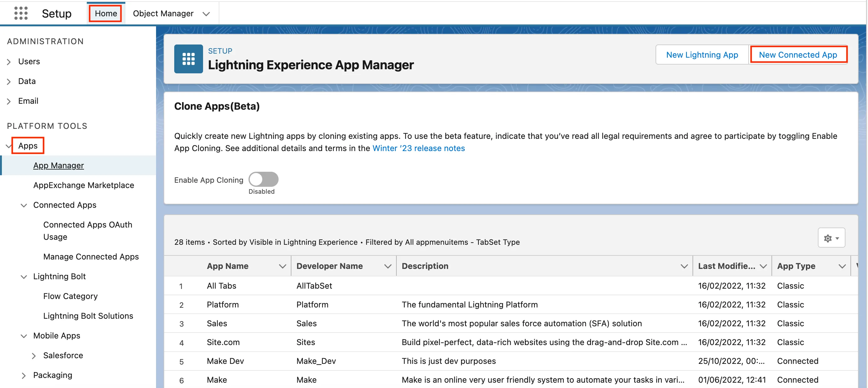Click the Object Manager dropdown arrow
The width and height of the screenshot is (868, 388).
coord(206,14)
